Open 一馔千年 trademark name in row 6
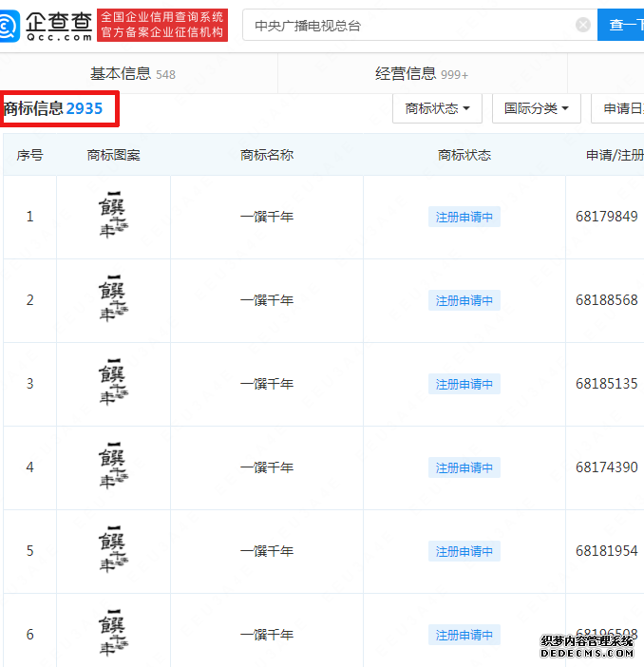Screen dimensions: 644x667 tap(267, 635)
